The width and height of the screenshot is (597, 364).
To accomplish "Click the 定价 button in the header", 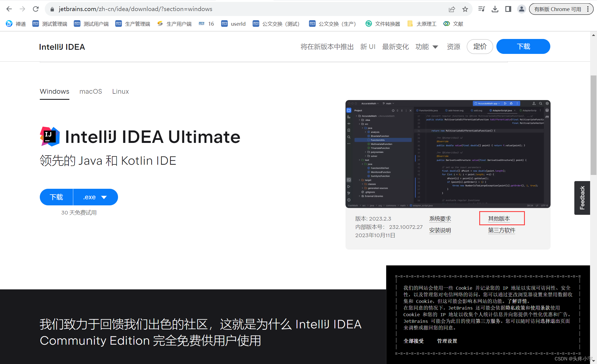I will tap(480, 46).
